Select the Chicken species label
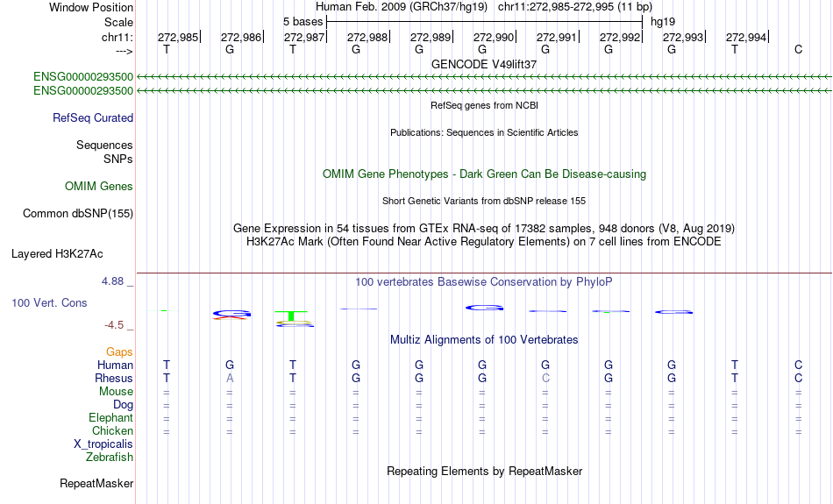 click(x=112, y=430)
